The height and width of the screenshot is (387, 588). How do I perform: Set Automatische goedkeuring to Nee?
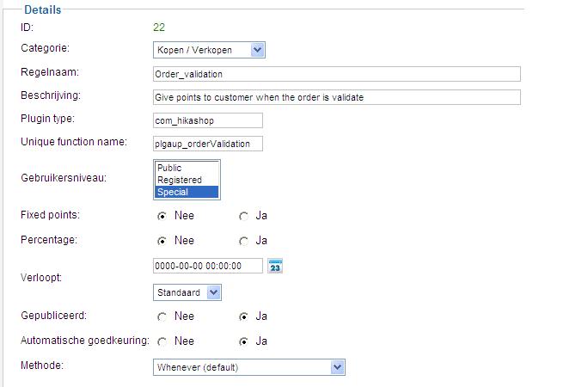162,341
